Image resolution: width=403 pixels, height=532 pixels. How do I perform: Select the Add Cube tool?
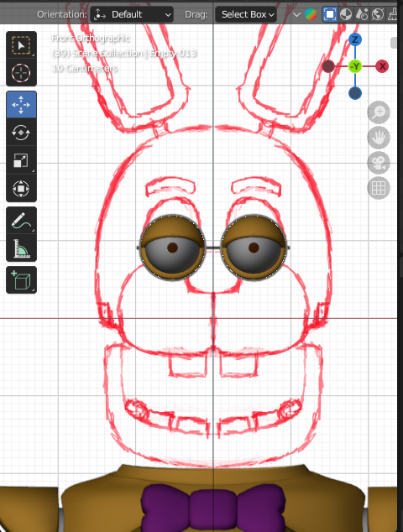tap(21, 280)
